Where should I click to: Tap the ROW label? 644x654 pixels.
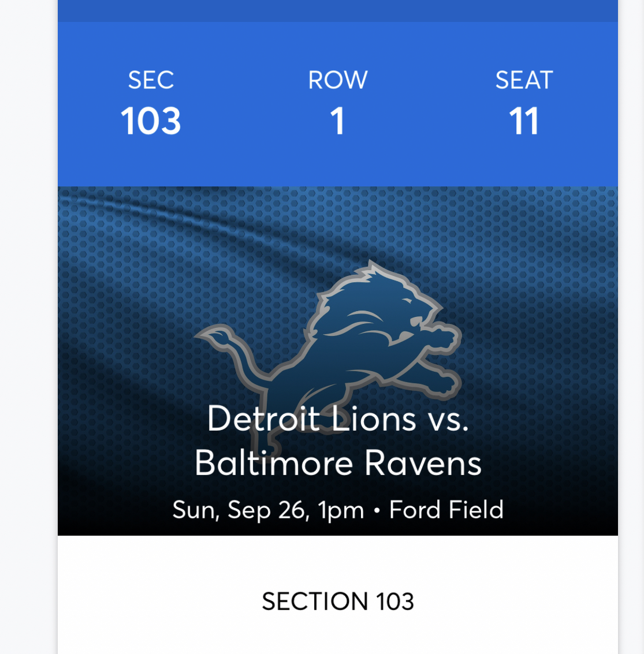[338, 80]
